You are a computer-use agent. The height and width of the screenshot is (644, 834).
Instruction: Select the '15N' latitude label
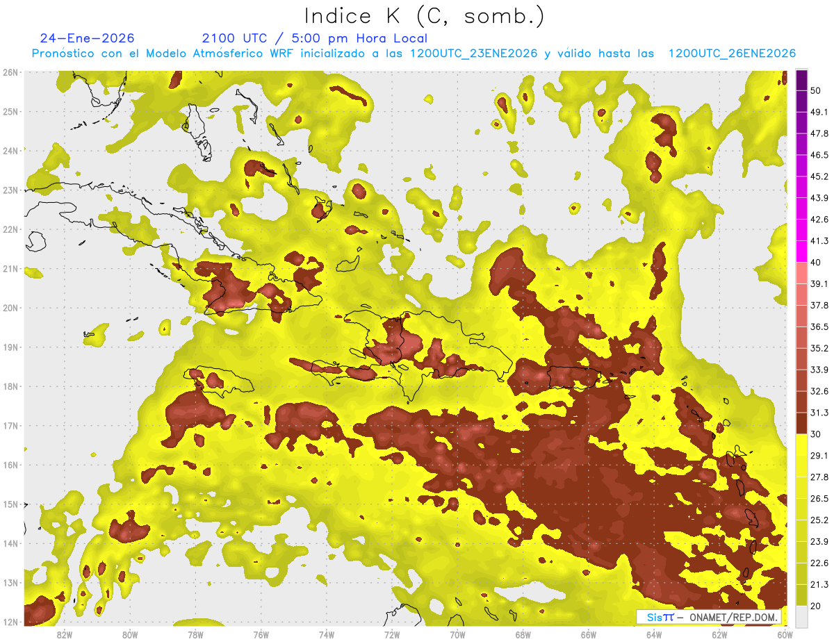click(10, 504)
